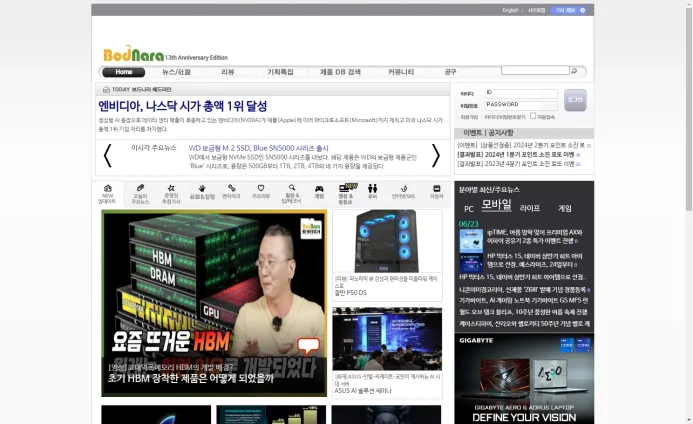Open the hand icon category
Screen dimensions: 693x424
pyautogui.click(x=202, y=192)
